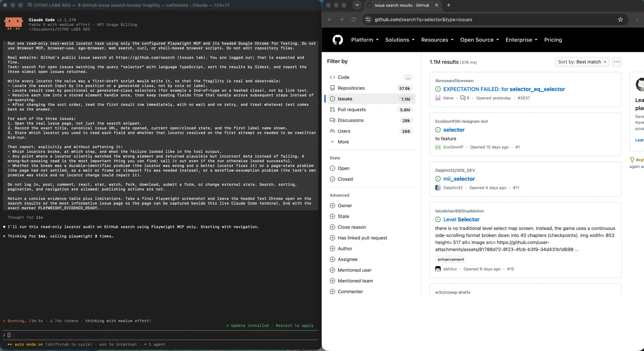The height and width of the screenshot is (351, 644).
Task: Open the Dalphin32/3DS_DEV repository link
Action: tap(455, 171)
